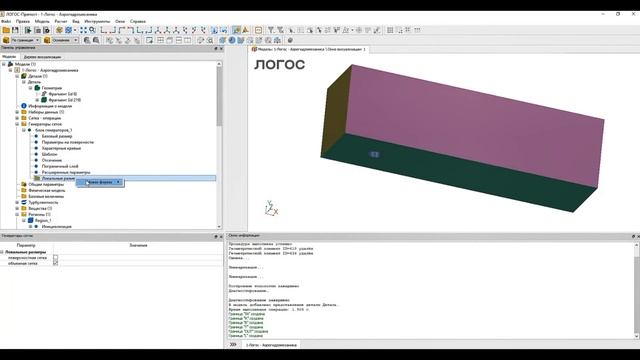Click the orange triangle icon in top toolbar
640x360 pixels.
pos(245,30)
